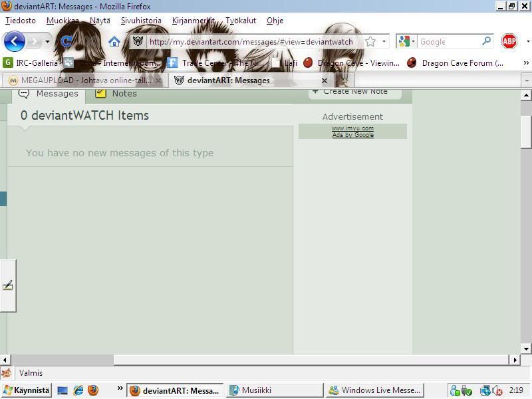Click the Ads by Google link
The height and width of the screenshot is (399, 532).
(x=353, y=135)
